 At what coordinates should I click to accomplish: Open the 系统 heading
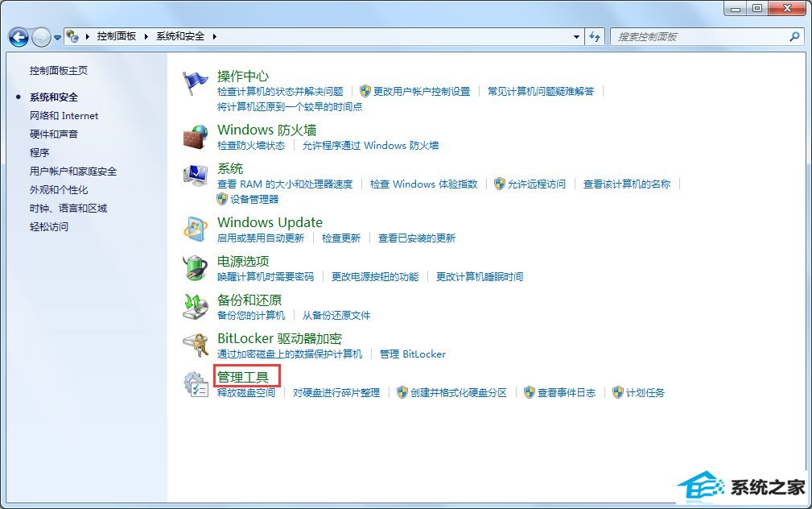coord(230,168)
